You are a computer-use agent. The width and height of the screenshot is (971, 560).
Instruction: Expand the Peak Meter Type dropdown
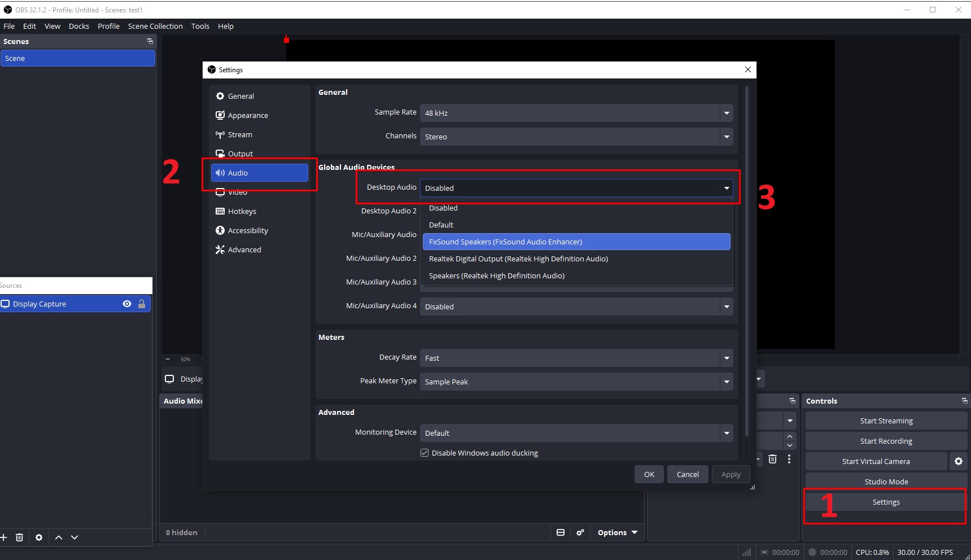click(x=576, y=382)
